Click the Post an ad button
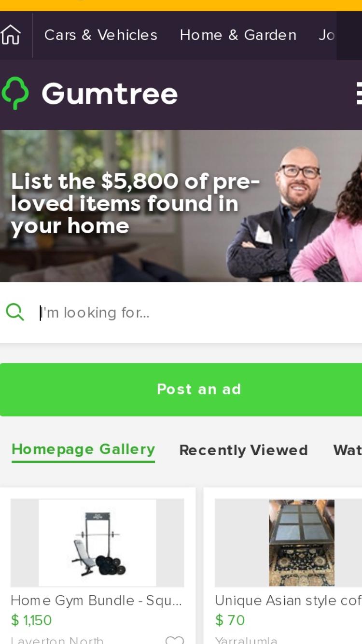The height and width of the screenshot is (644, 362). click(181, 389)
